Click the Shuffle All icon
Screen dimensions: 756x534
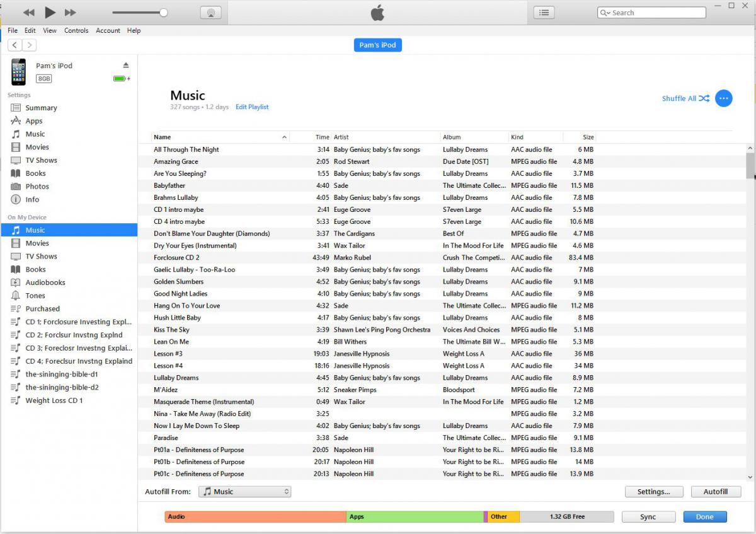click(x=704, y=98)
